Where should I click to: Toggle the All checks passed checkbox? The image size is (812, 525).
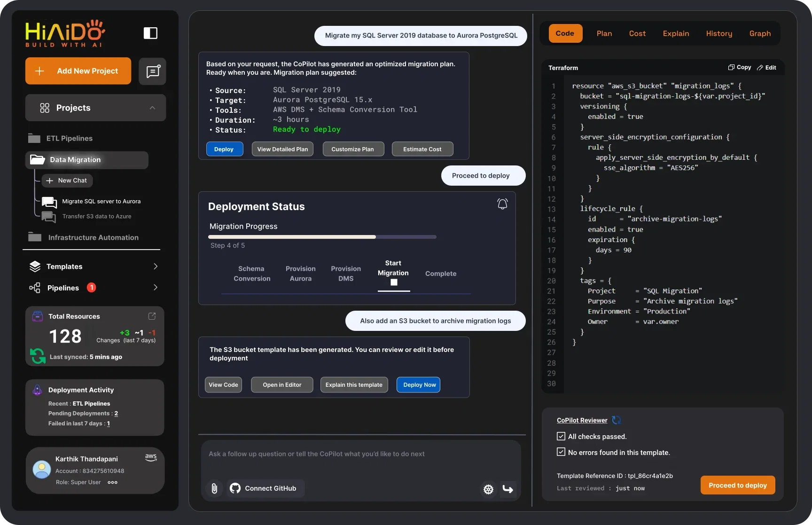point(561,436)
